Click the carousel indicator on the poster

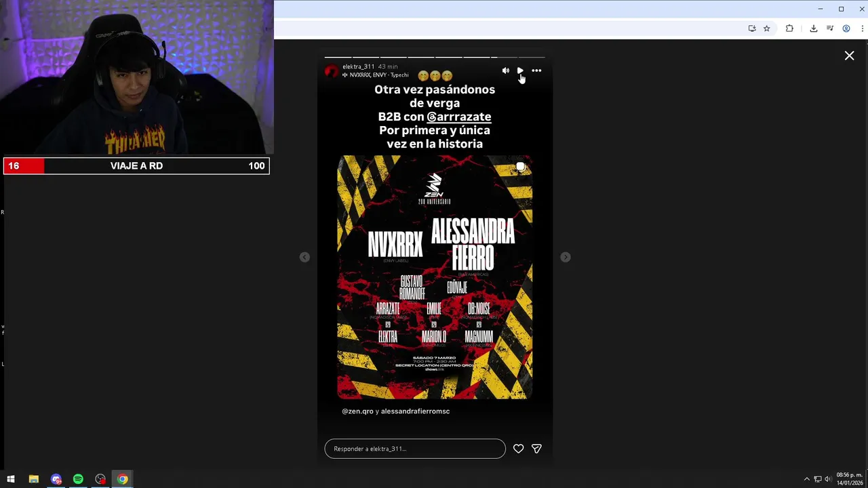click(x=520, y=167)
